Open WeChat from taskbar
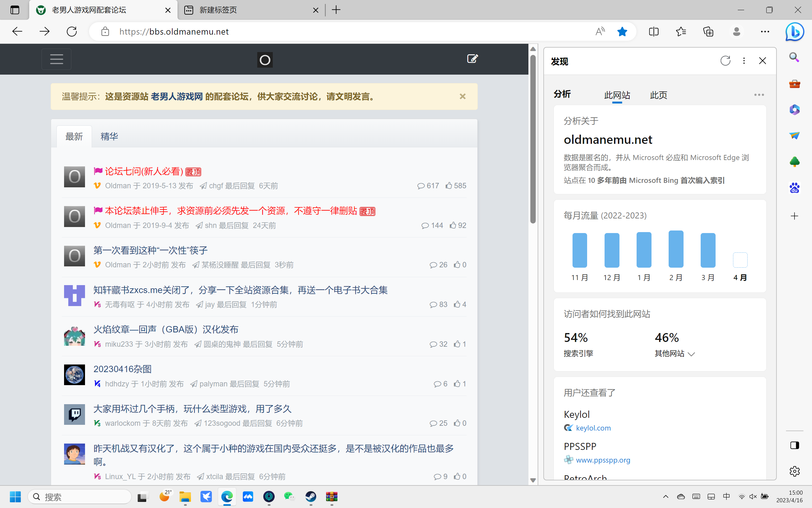This screenshot has height=508, width=812. (289, 497)
